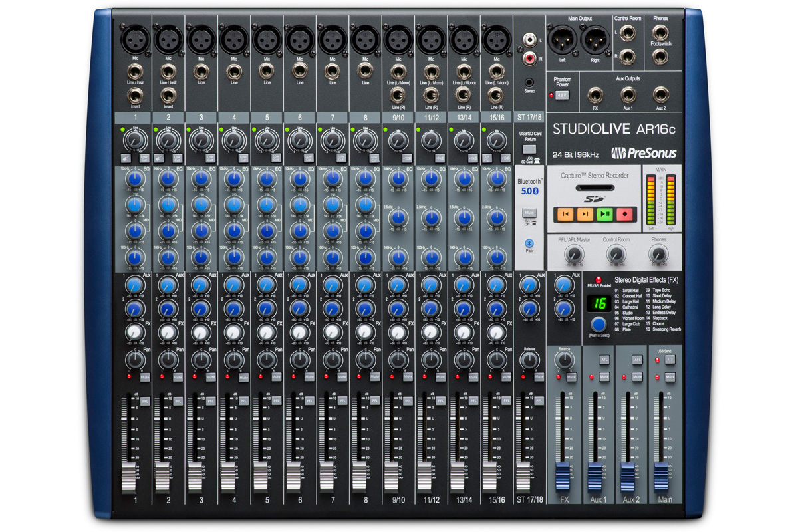Click the Control Room level knob
Viewport: 798px width, 532px height.
[616, 253]
